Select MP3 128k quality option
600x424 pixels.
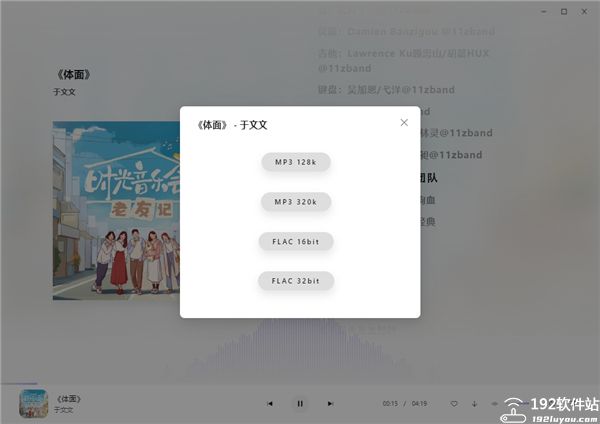pyautogui.click(x=296, y=162)
